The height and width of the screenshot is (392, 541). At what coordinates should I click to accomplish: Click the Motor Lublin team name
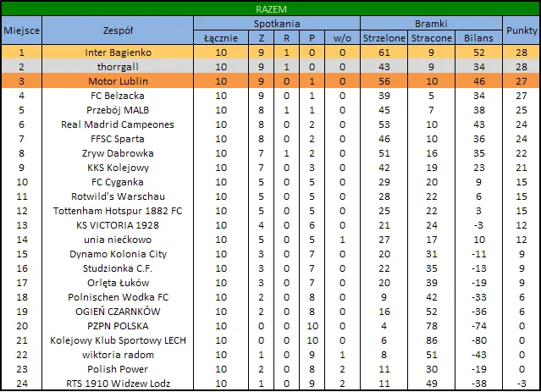pyautogui.click(x=118, y=81)
